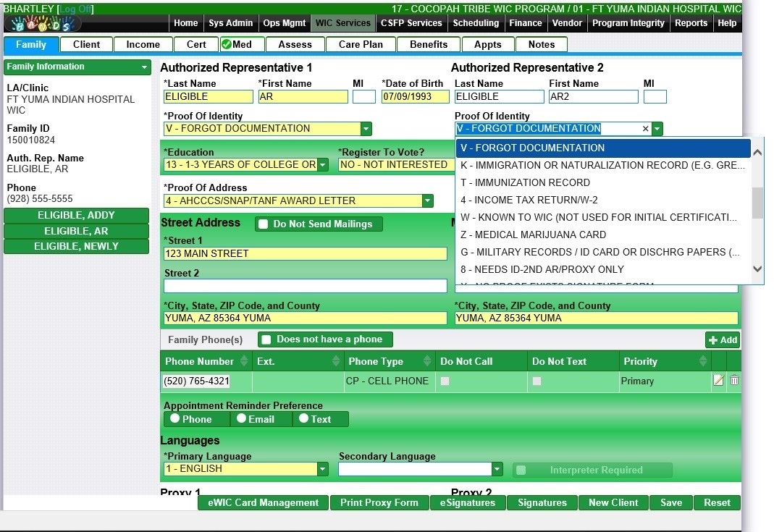Expand the Family Information dropdown
Screen dimensions: 774x532
(x=145, y=67)
